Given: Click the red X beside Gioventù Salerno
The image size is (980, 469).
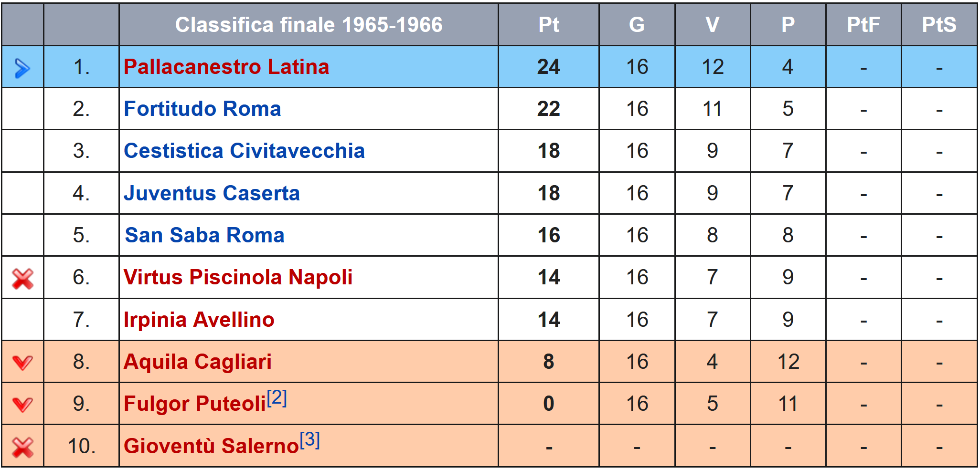Looking at the screenshot, I should (22, 447).
